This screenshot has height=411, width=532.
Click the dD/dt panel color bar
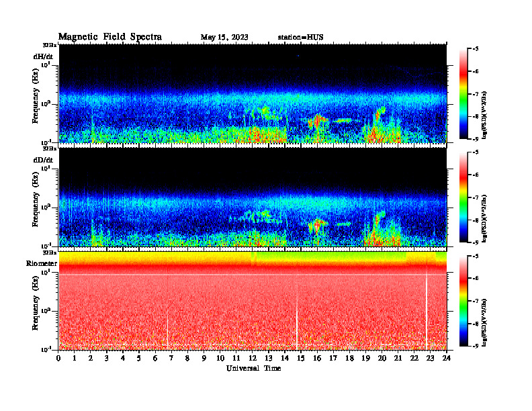[x=463, y=197]
